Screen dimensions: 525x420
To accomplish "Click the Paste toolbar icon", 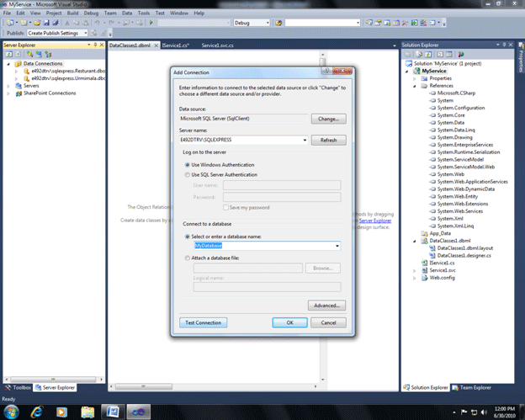I will click(x=85, y=23).
